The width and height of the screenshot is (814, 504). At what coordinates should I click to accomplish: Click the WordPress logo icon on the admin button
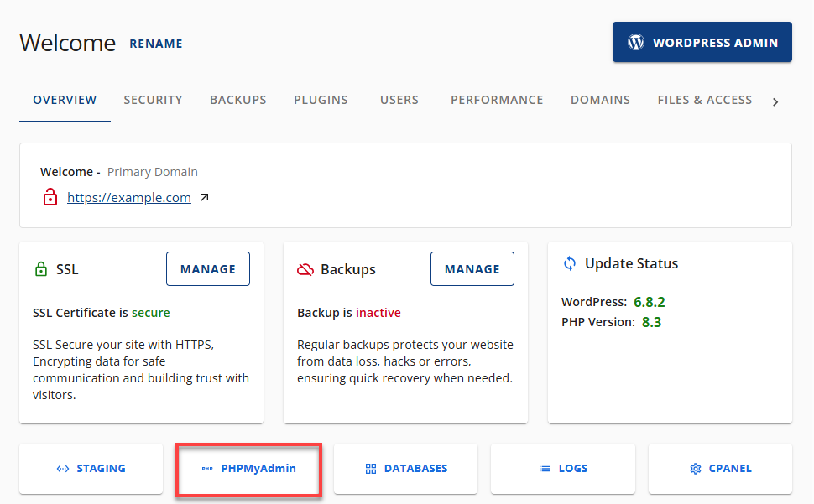pos(636,42)
